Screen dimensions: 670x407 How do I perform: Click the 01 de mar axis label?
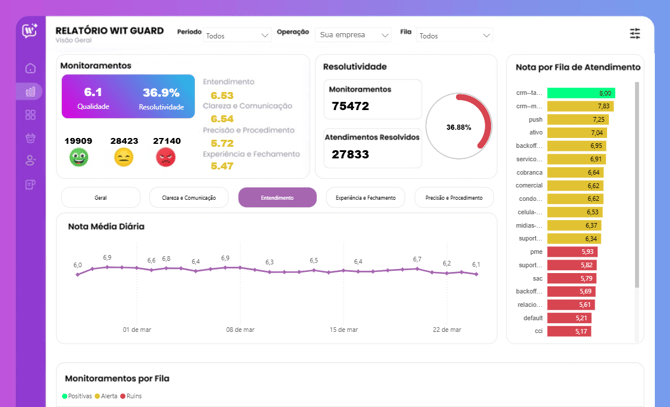[137, 330]
